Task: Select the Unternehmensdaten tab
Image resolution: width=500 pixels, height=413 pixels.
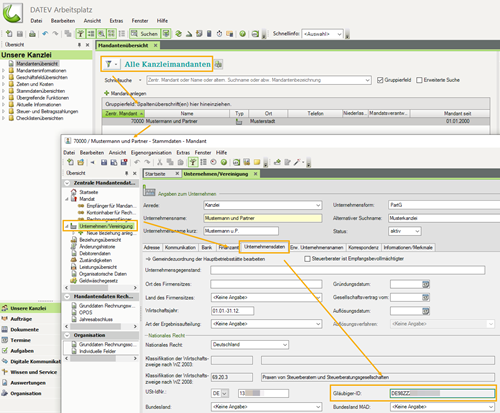Action: click(x=264, y=247)
